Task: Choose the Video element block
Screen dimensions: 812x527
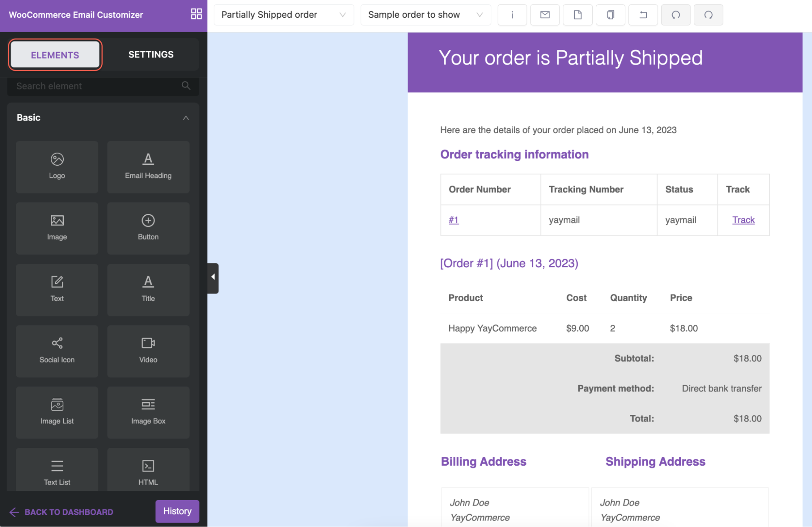Action: pyautogui.click(x=148, y=351)
